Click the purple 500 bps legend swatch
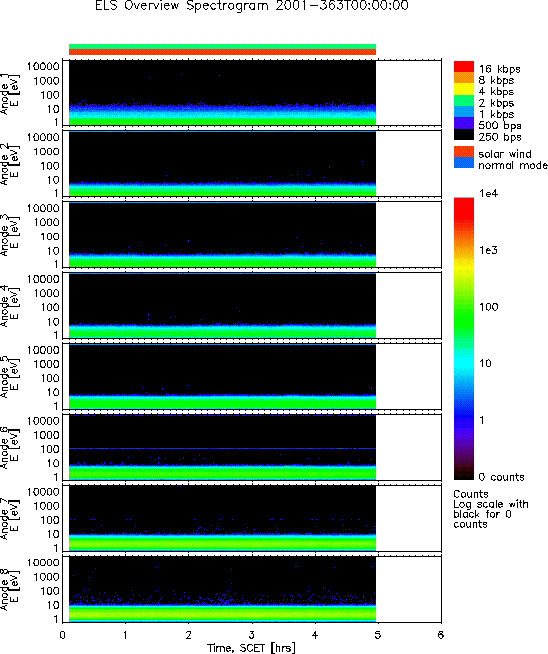Viewport: 548px width, 654px height. (464, 123)
